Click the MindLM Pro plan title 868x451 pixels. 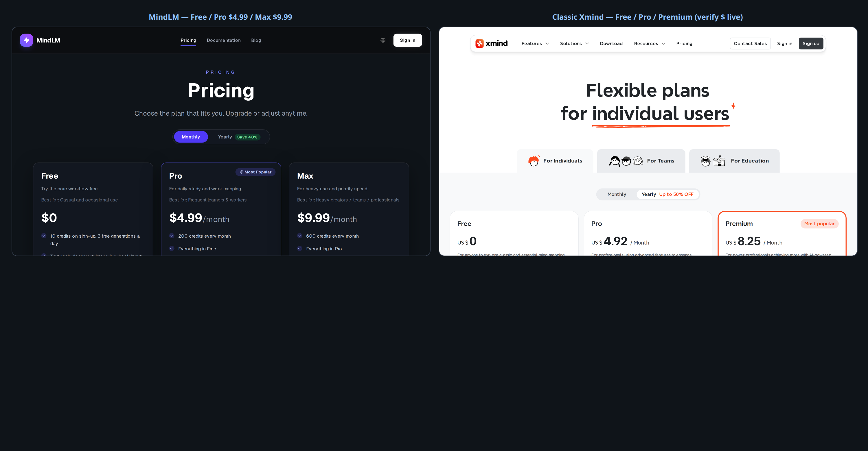(x=176, y=176)
